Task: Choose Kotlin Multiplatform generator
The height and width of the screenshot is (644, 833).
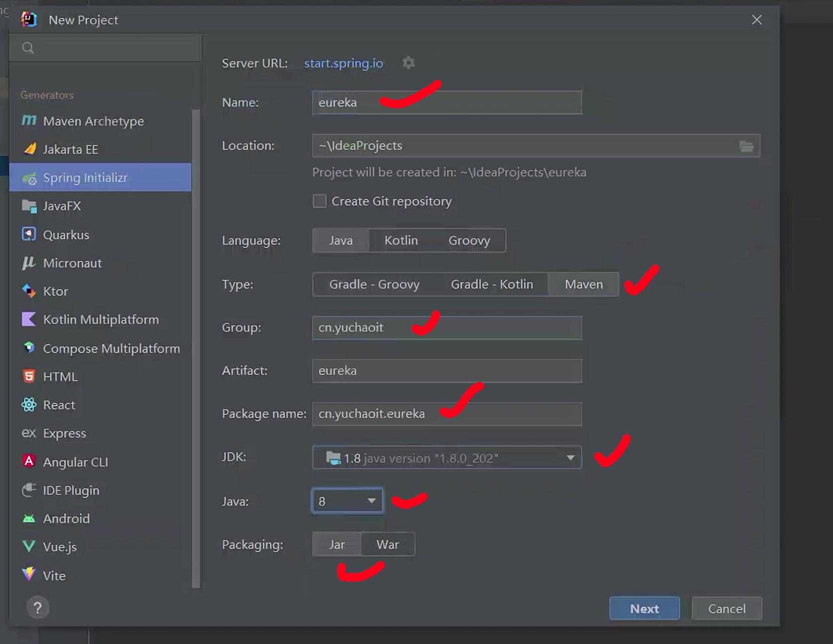Action: click(100, 320)
